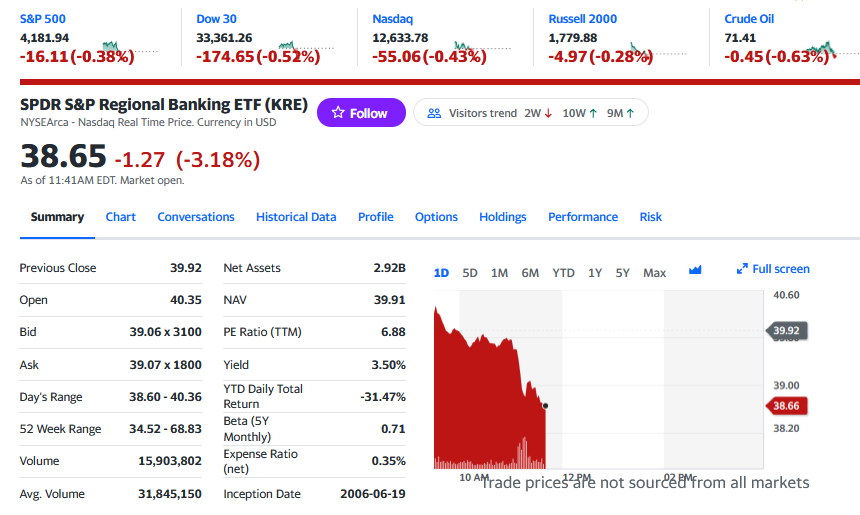Click the Nasdaq mini sparkline chart
This screenshot has height=515, width=860.
coord(483,48)
